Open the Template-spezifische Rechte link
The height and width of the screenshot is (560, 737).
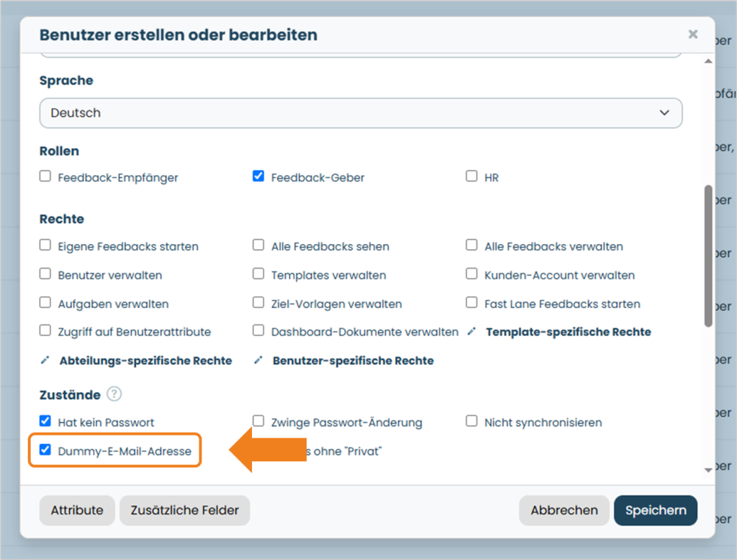pyautogui.click(x=569, y=332)
